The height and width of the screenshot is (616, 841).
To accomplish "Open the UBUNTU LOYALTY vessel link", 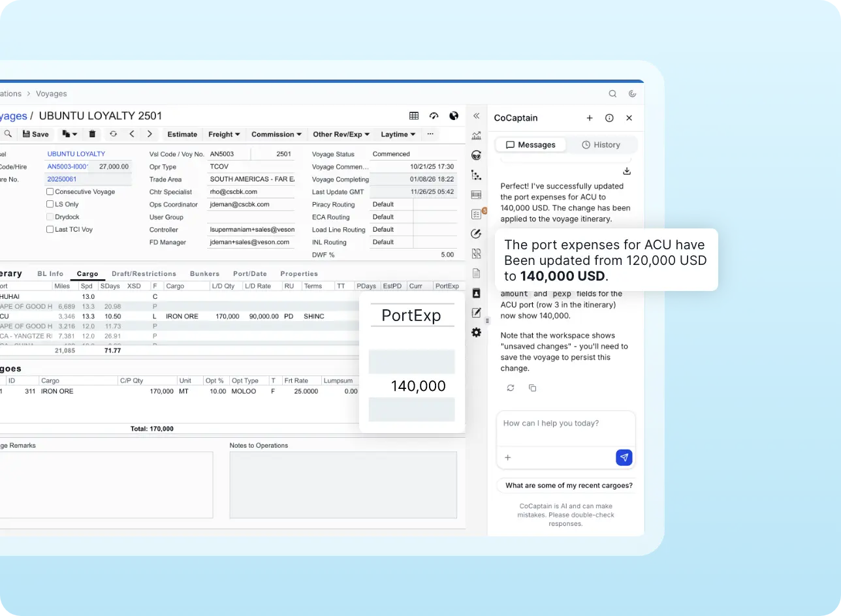I will click(x=76, y=154).
